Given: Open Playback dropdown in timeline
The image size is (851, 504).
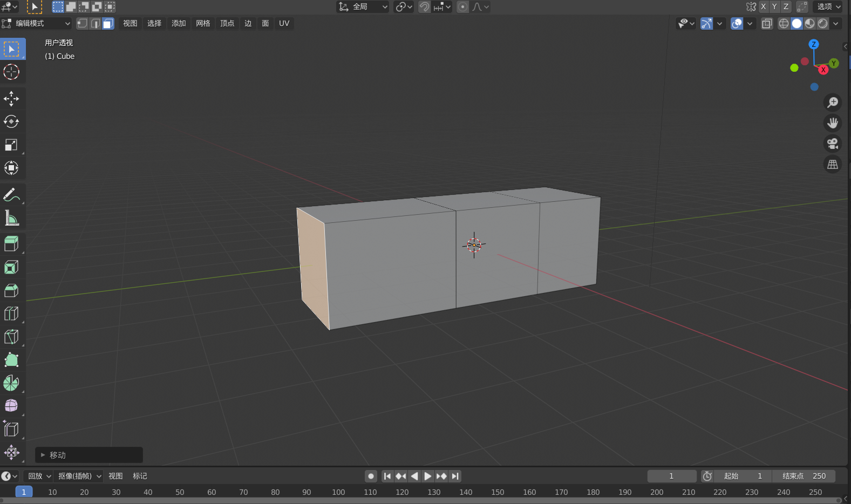Looking at the screenshot, I should [x=38, y=476].
